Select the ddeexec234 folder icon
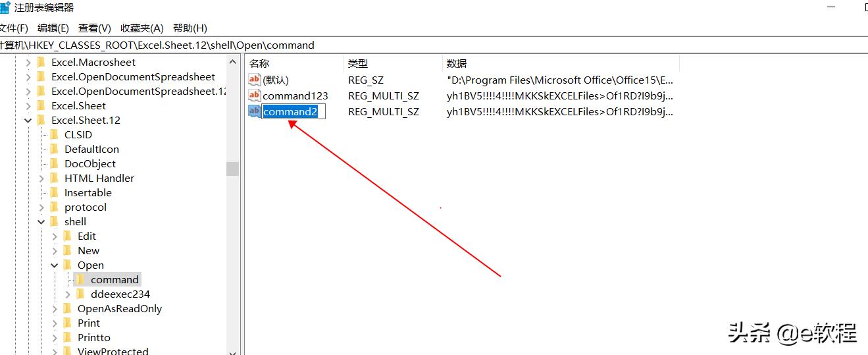 point(81,294)
